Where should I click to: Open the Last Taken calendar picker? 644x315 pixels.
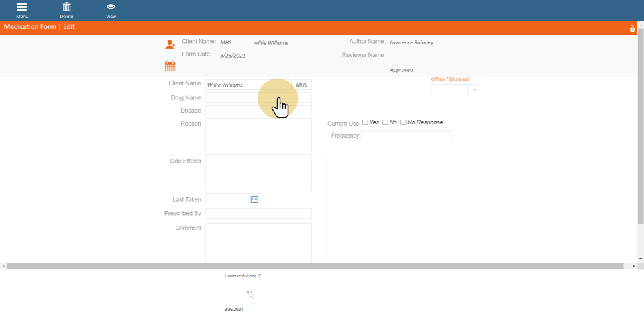point(254,199)
